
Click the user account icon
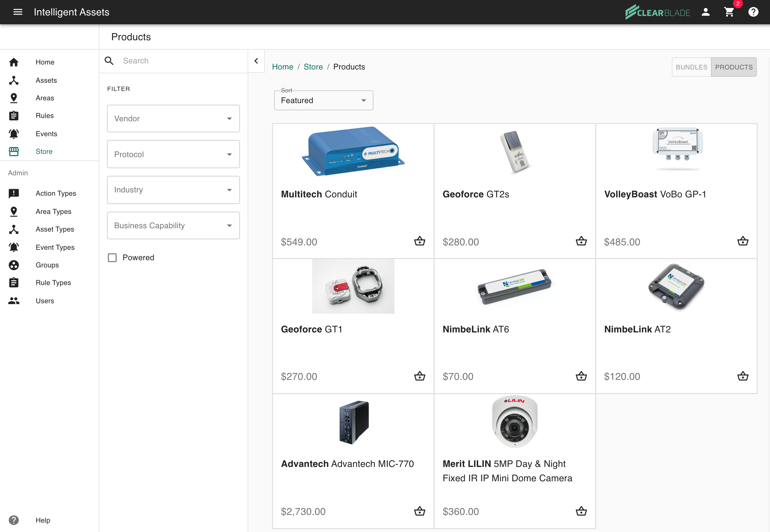(x=706, y=12)
